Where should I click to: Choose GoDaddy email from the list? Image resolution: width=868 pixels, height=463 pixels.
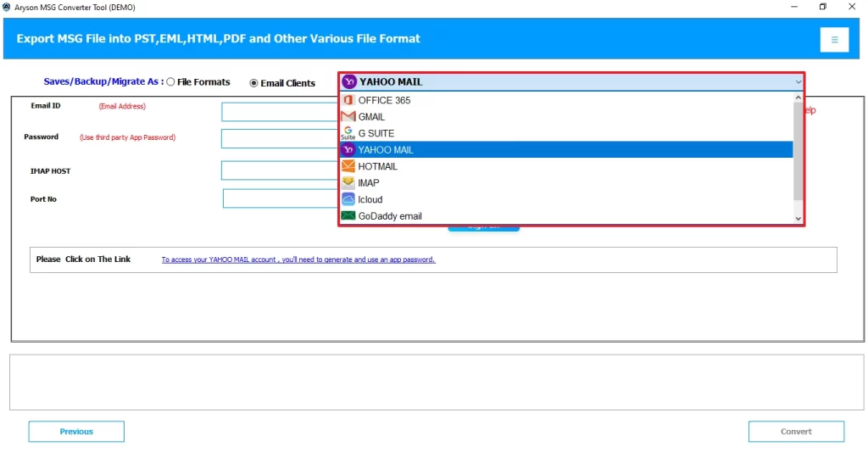566,216
